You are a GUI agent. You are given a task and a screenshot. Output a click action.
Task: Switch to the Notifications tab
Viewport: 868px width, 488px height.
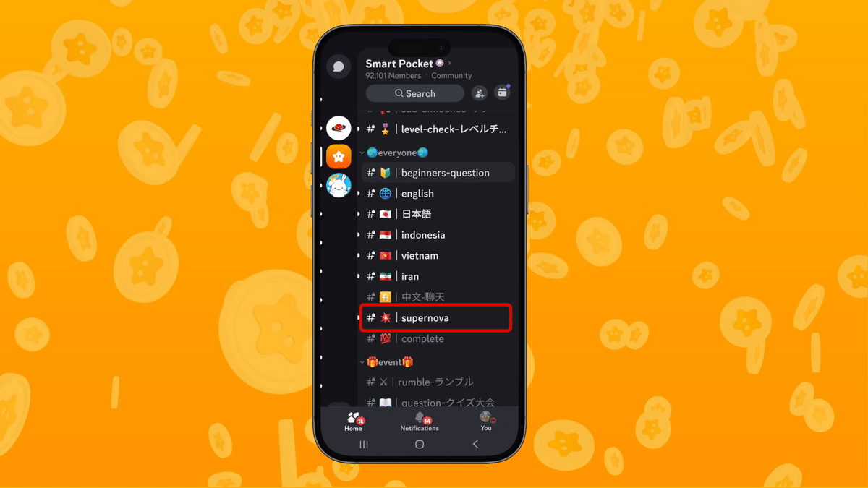(420, 421)
